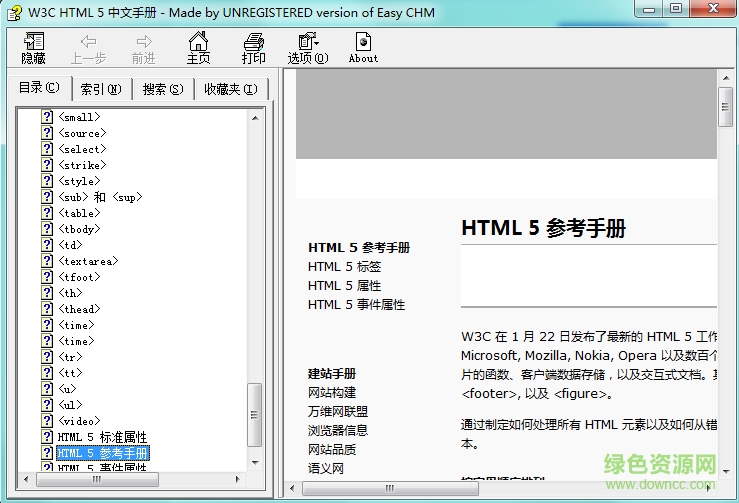Select the <small> topic in tree
The height and width of the screenshot is (503, 739).
79,117
